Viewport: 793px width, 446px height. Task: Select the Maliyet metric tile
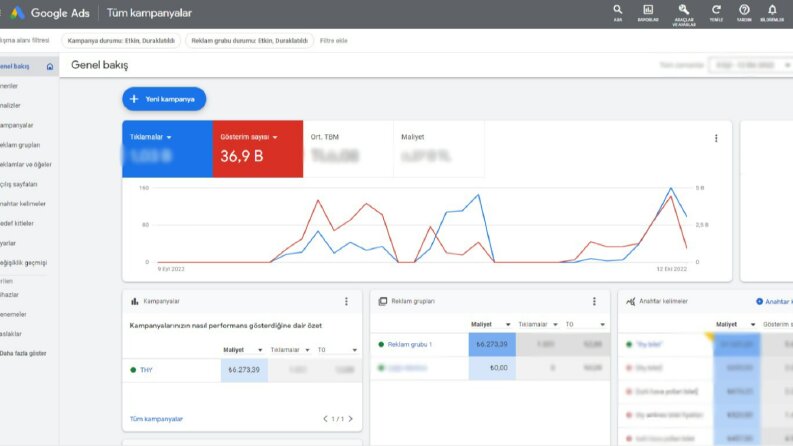coord(438,149)
